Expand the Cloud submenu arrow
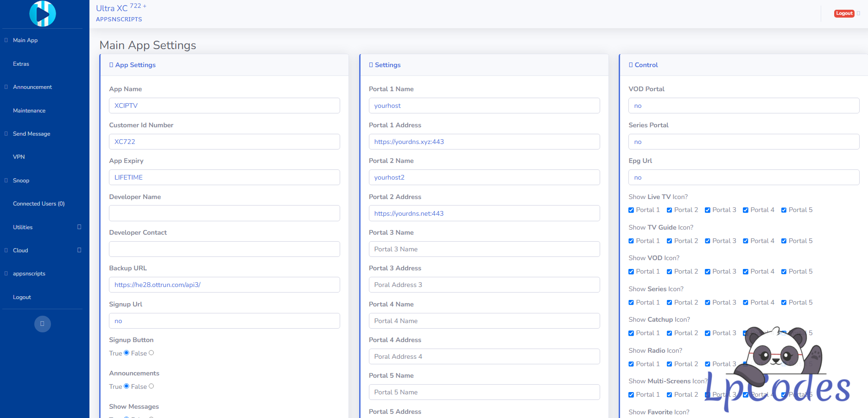This screenshot has height=418, width=868. pyautogui.click(x=79, y=250)
